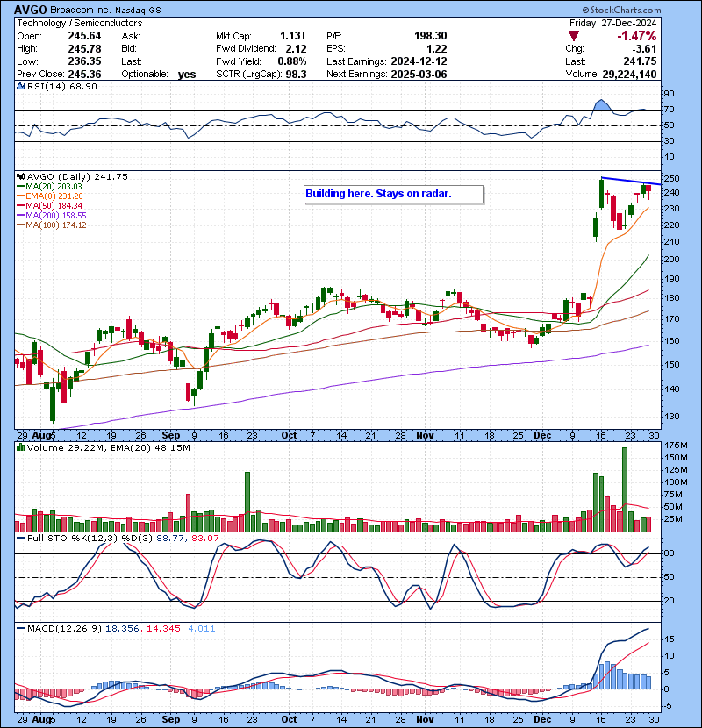Click the MA(200) 158.55 legend text
The image size is (702, 728).
click(x=56, y=216)
